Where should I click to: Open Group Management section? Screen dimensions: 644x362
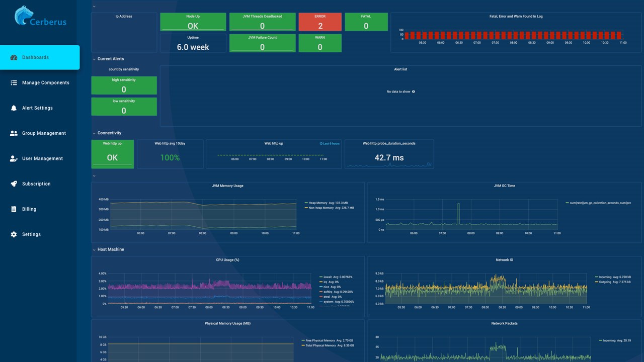(40, 133)
